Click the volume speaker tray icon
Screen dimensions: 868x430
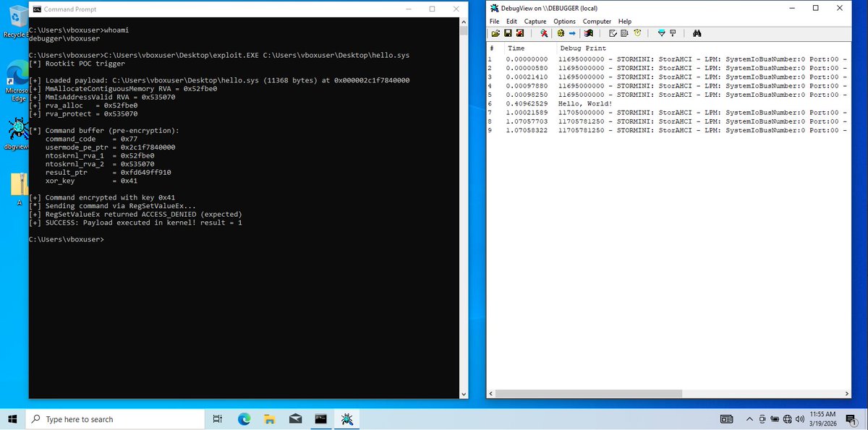click(799, 419)
